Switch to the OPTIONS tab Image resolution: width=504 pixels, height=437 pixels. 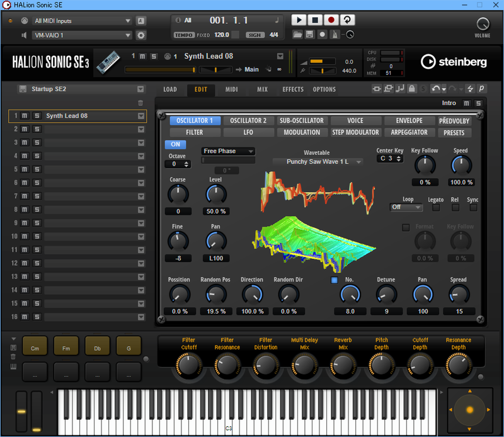click(x=324, y=89)
